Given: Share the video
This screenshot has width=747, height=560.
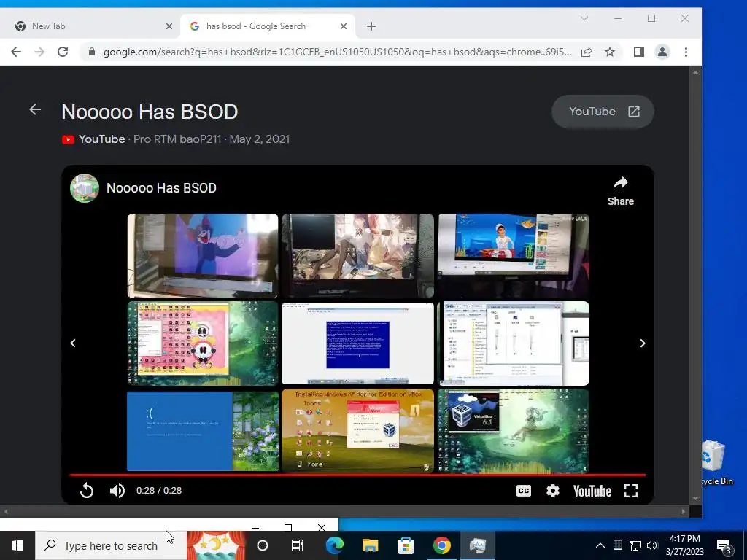Looking at the screenshot, I should click(x=620, y=192).
